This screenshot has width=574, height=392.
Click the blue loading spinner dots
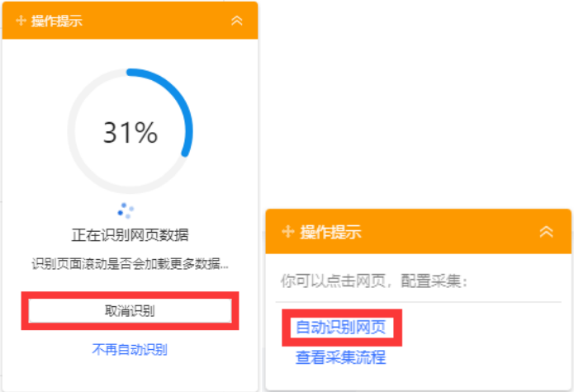[126, 211]
